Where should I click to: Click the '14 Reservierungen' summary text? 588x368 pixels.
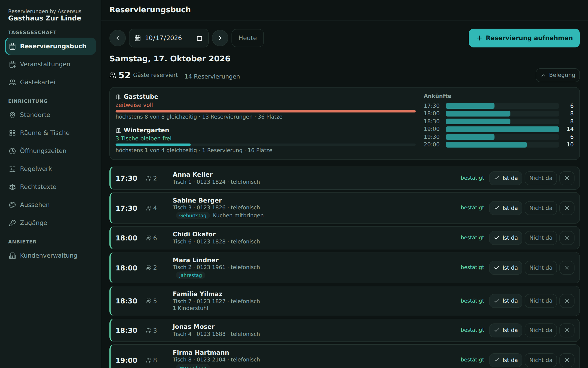point(212,77)
